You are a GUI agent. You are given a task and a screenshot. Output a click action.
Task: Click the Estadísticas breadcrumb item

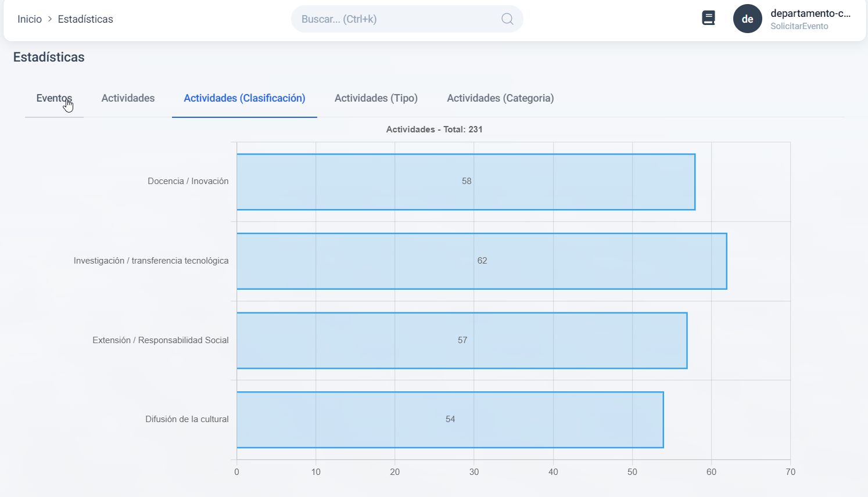pos(85,19)
